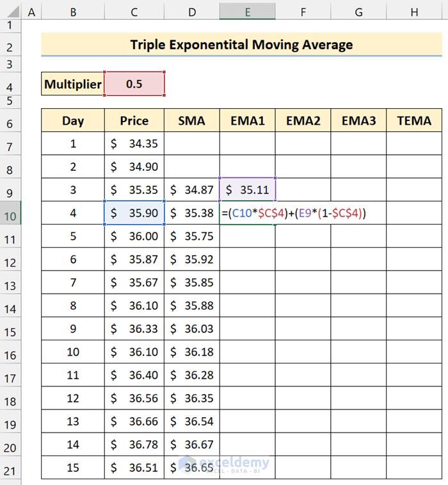Click the TEMA column heading cell
448x485 pixels.
coord(414,120)
